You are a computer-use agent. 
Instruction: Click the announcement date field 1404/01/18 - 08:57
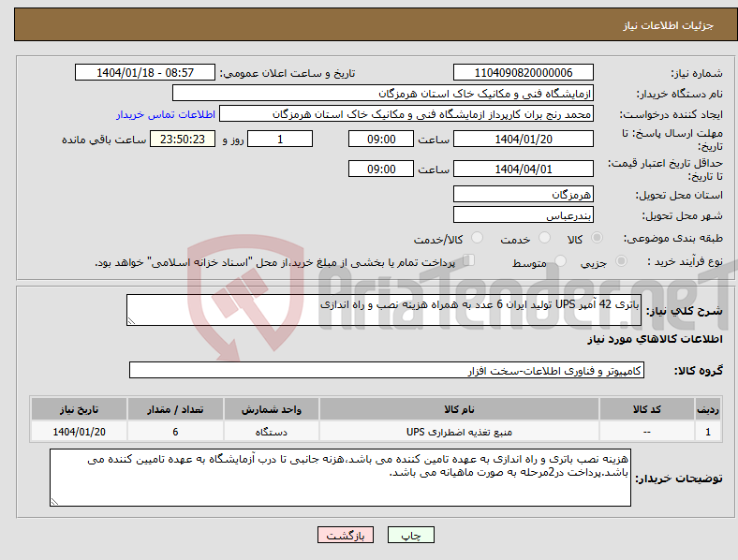click(145, 72)
